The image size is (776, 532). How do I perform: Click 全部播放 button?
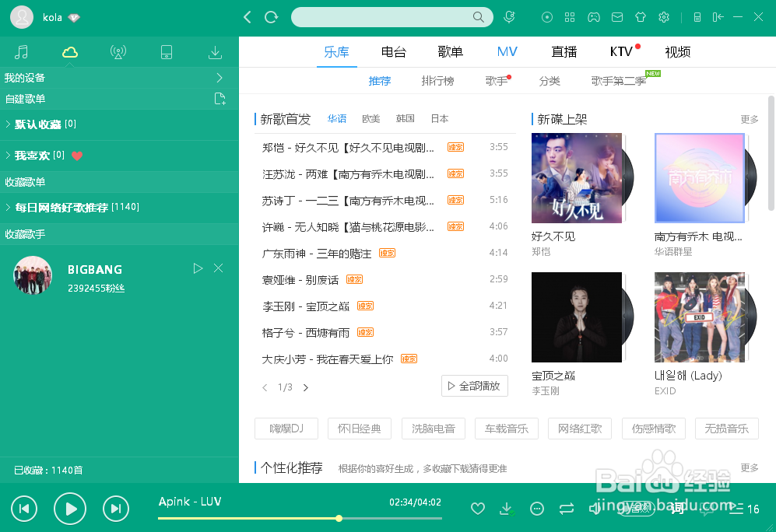point(475,386)
